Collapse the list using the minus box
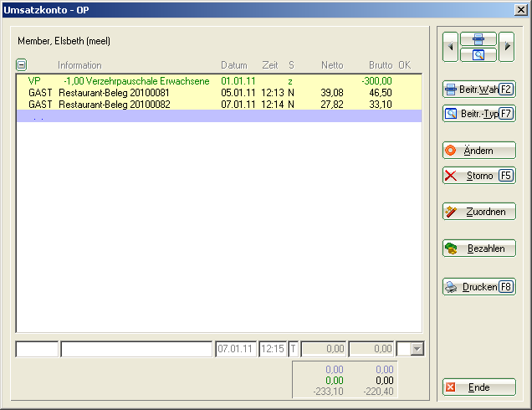This screenshot has height=410, width=532. coord(22,65)
